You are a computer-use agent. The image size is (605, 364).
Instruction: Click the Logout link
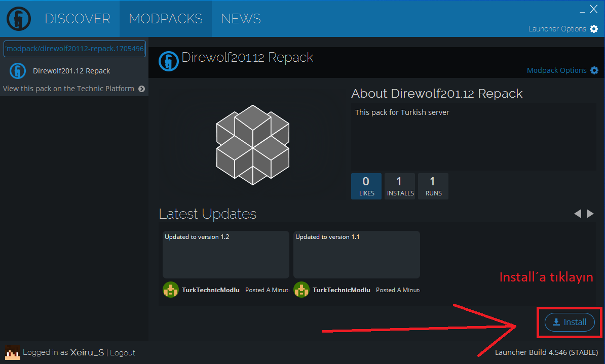coord(122,353)
